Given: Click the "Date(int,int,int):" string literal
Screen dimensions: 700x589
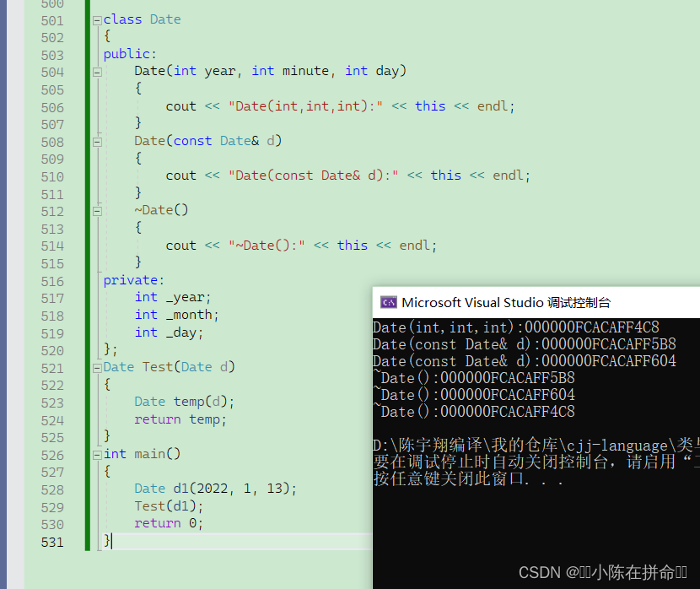Looking at the screenshot, I should [306, 106].
